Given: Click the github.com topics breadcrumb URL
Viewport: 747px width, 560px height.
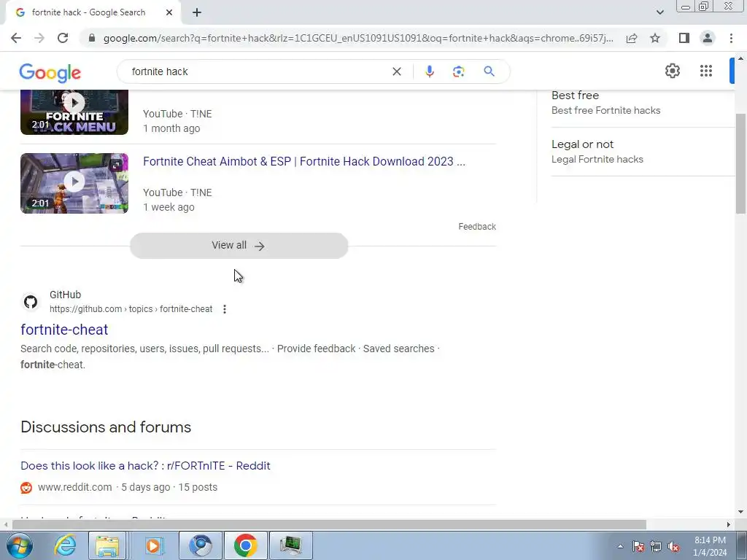Looking at the screenshot, I should point(131,309).
